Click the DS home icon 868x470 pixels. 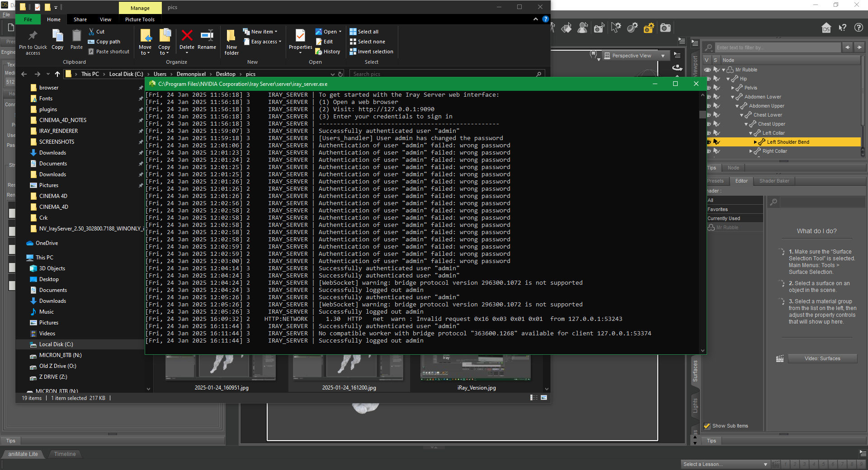826,28
